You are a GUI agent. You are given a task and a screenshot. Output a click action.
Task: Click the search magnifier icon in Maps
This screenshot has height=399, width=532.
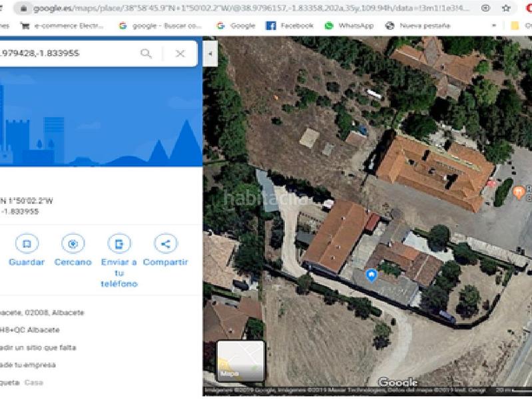click(x=146, y=53)
